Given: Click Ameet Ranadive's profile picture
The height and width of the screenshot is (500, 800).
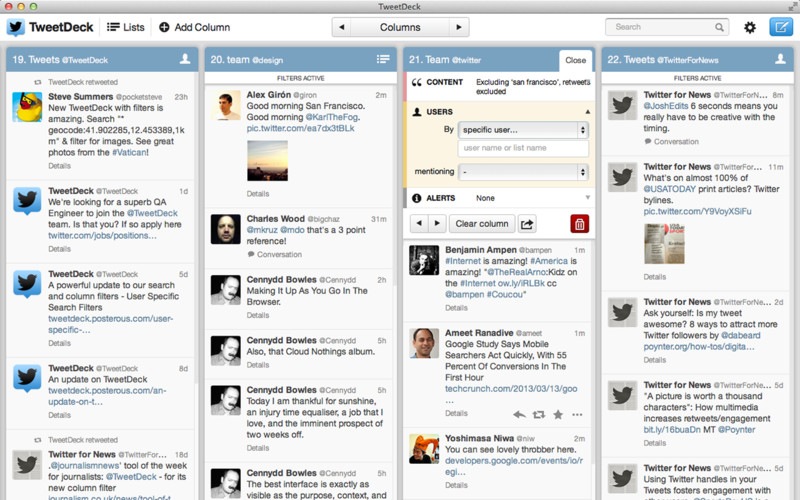Looking at the screenshot, I should (x=424, y=343).
